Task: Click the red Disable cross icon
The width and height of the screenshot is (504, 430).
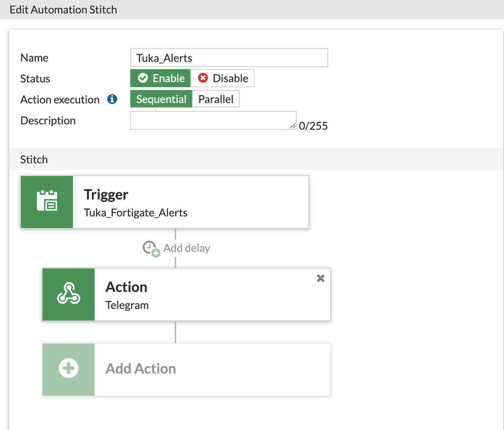Action: click(203, 78)
